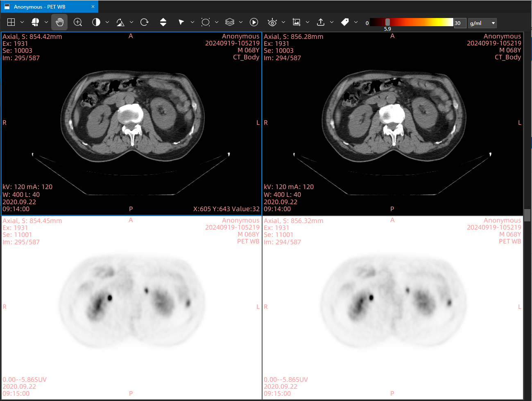Expand the layout grid dropdown arrow

coord(22,22)
